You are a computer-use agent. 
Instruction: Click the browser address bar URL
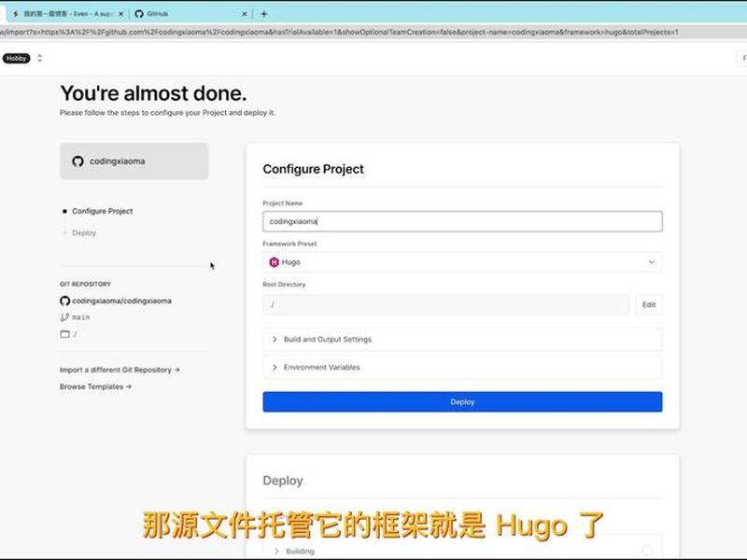coord(339,32)
